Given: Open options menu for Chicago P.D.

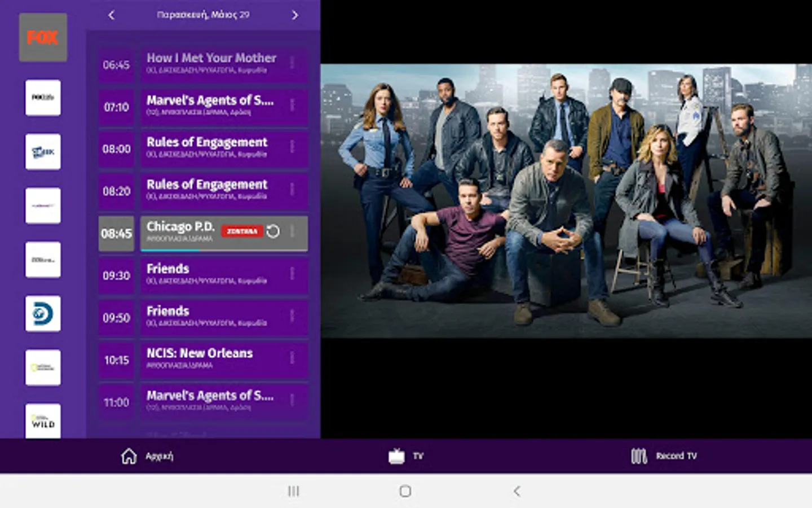Looking at the screenshot, I should (292, 231).
